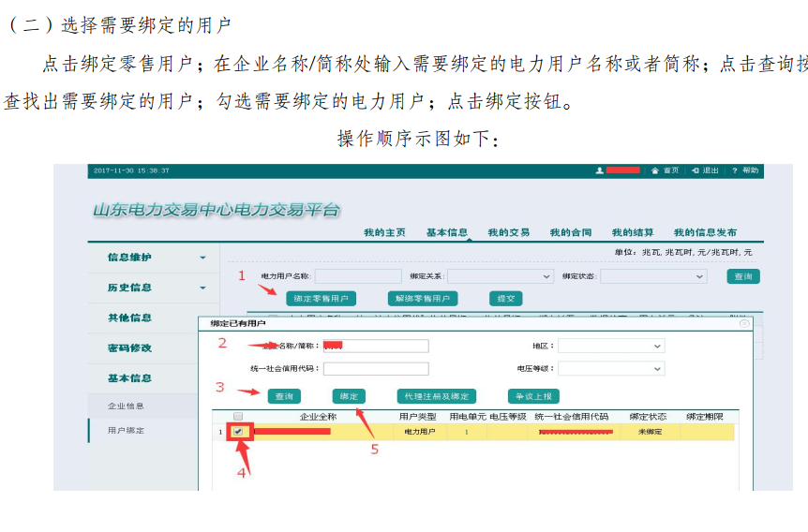Viewport: 808px width, 532px height.
Task: Open the 我的合同 tab
Action: 570,232
